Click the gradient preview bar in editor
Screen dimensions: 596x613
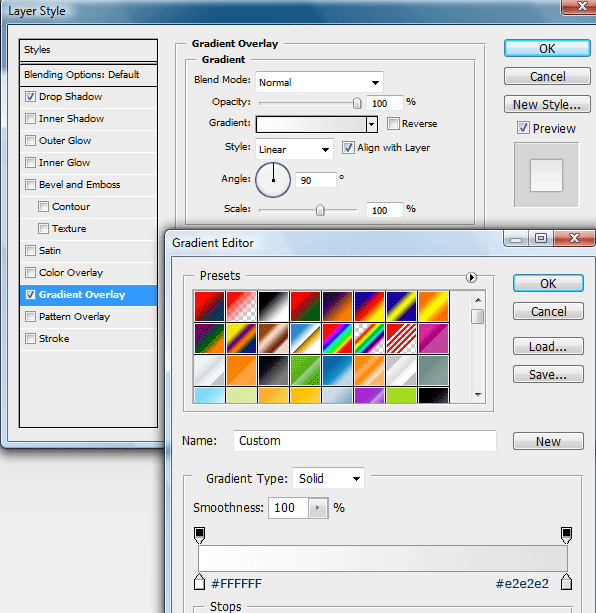point(383,559)
